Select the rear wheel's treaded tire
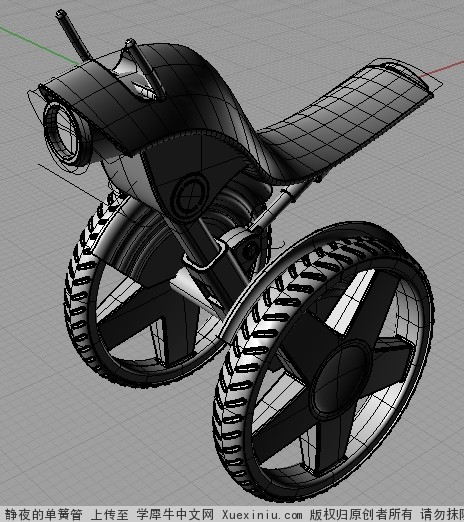Viewport: 464px width, 522px height. tap(77, 300)
